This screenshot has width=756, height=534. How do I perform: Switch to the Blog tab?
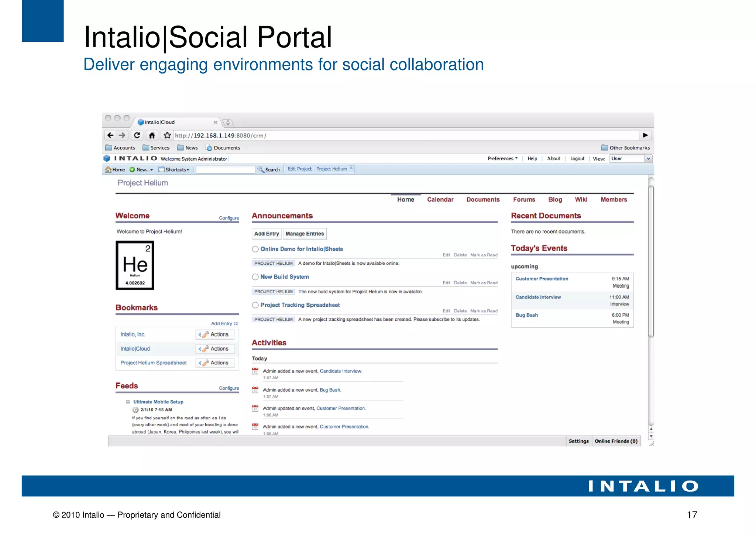[555, 200]
